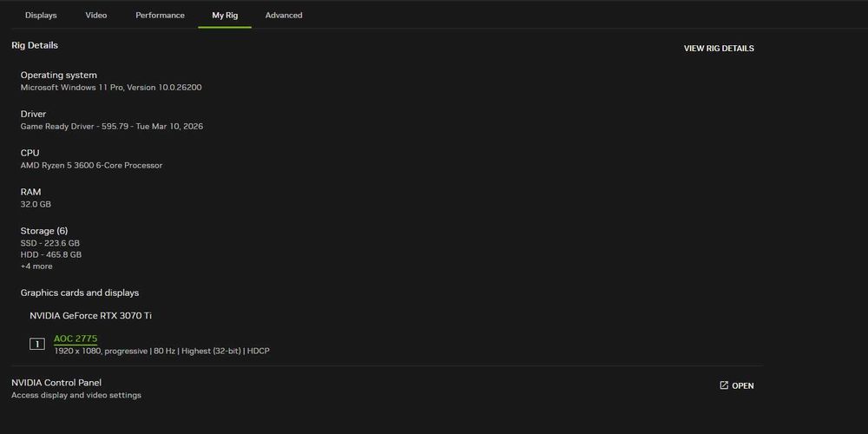The width and height of the screenshot is (868, 434).
Task: Click the Driver label
Action: (33, 114)
